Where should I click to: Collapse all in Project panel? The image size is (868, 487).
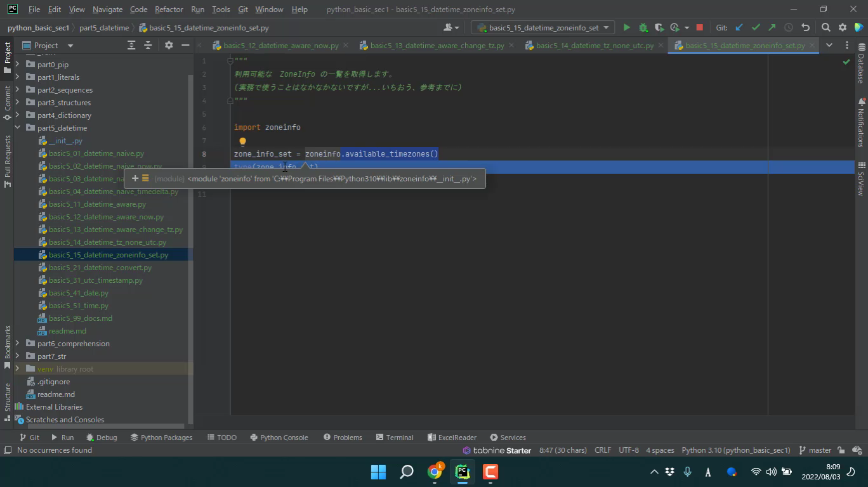(x=148, y=46)
